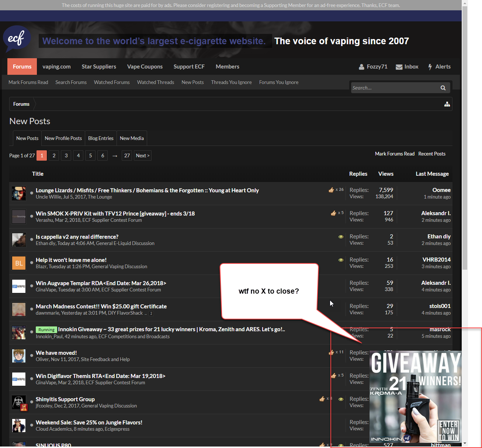This screenshot has height=448, width=482.
Task: Click the search magnifier icon
Action: (443, 88)
